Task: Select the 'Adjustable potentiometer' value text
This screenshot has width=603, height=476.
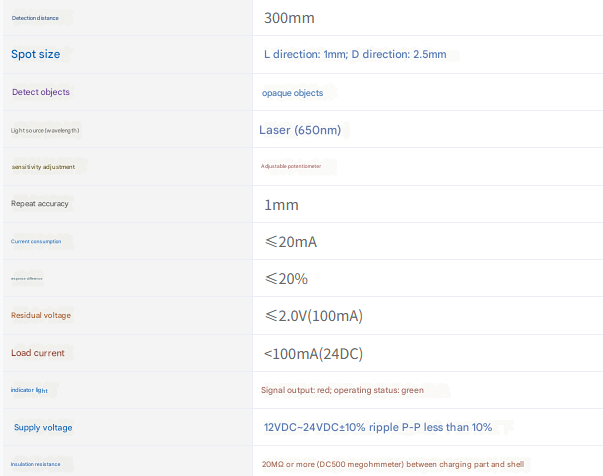Action: tap(291, 166)
